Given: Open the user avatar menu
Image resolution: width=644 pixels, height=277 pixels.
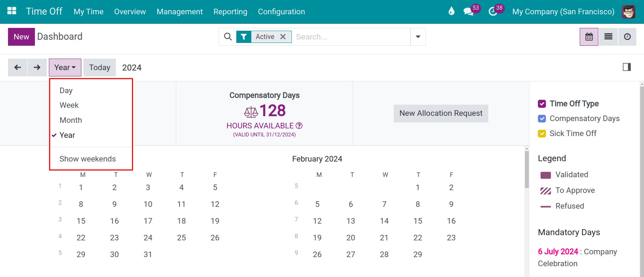Looking at the screenshot, I should coord(628,12).
